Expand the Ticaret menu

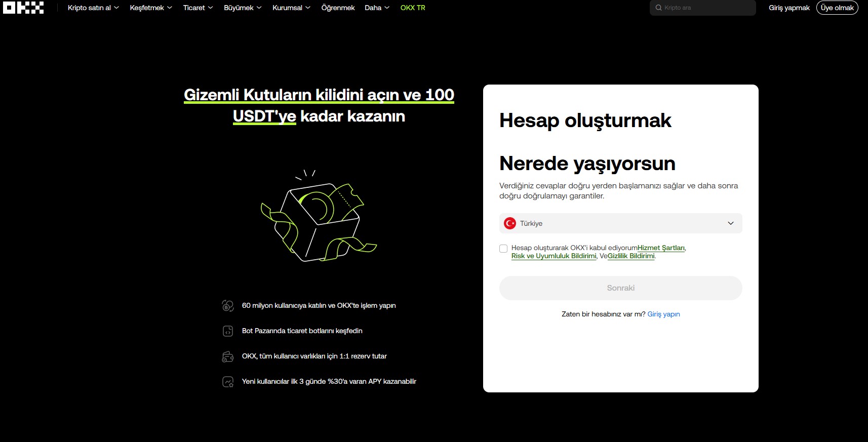(198, 8)
